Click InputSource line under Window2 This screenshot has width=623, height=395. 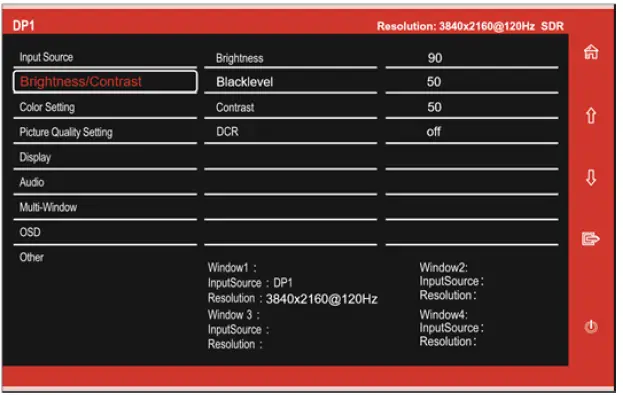451,281
